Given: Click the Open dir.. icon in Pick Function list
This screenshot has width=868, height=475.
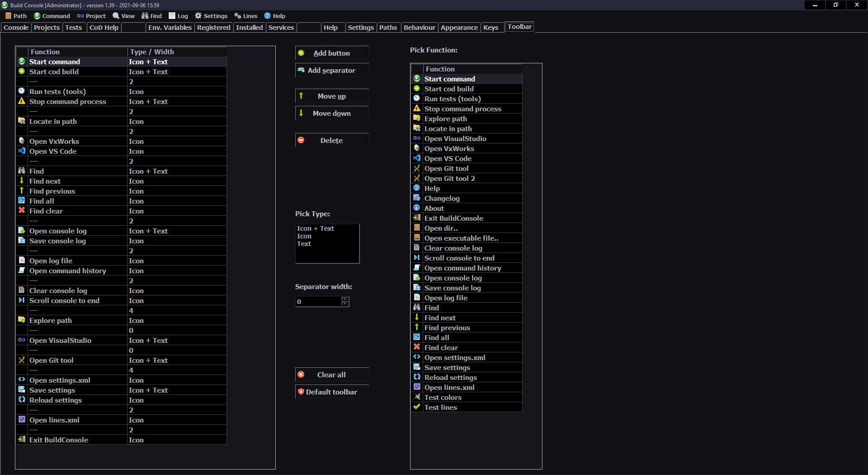Looking at the screenshot, I should click(417, 228).
